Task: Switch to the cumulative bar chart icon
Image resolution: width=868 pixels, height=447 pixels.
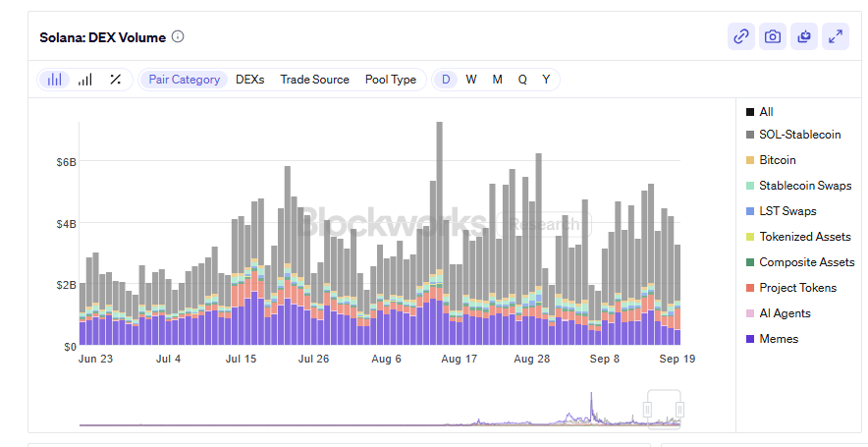Action: [84, 80]
